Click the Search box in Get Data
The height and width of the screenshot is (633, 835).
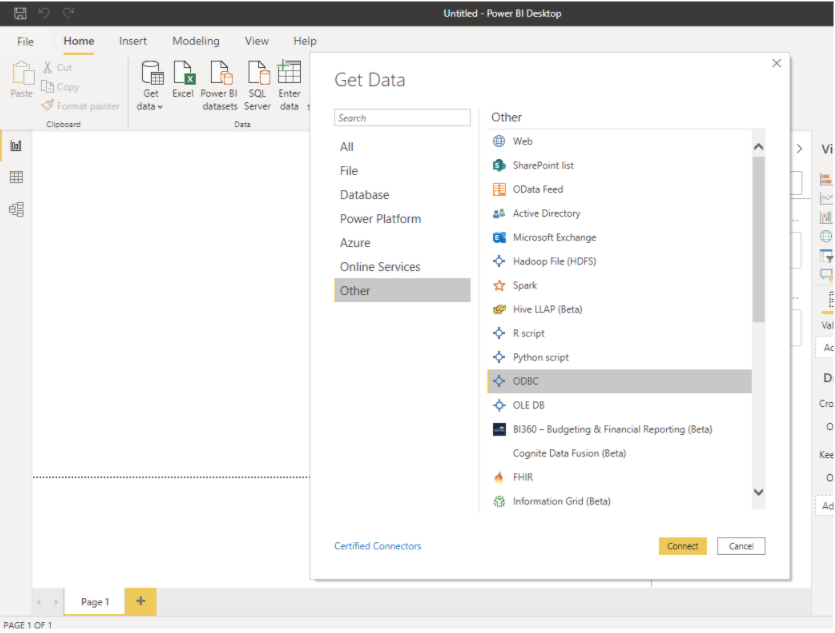(x=402, y=118)
